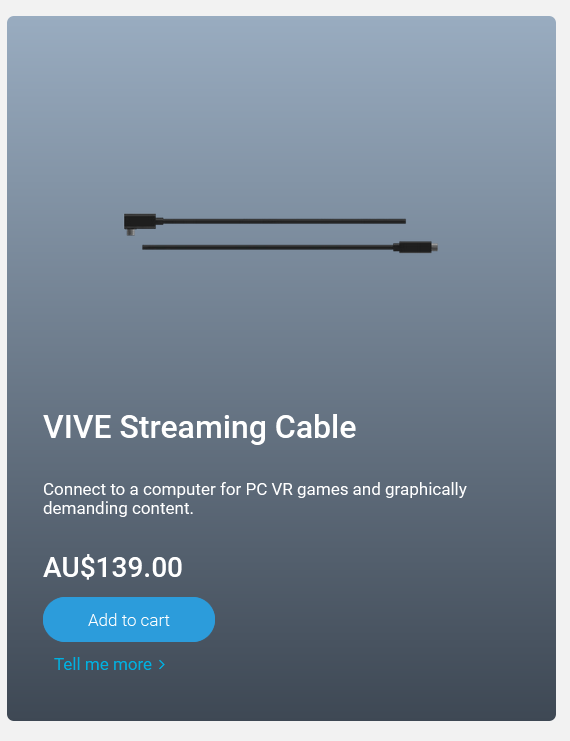The width and height of the screenshot is (570, 741).
Task: Click the metal tip of the straight plug
Action: pos(435,247)
